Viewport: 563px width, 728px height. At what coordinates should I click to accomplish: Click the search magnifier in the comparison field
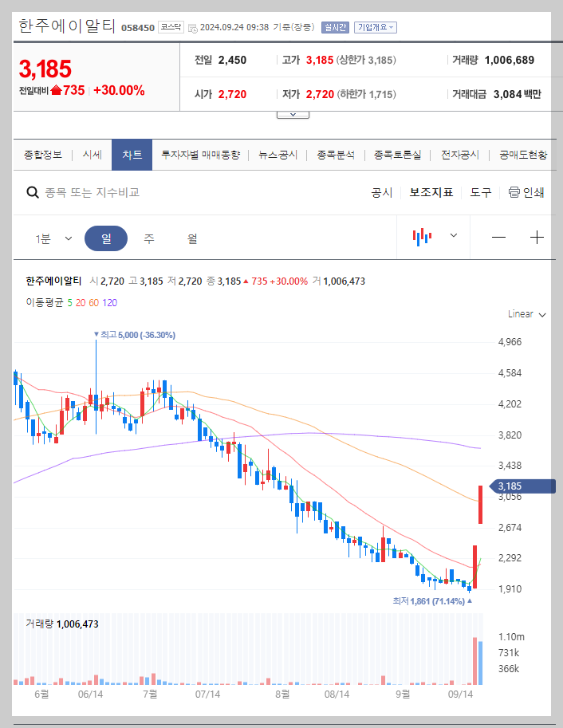[32, 192]
